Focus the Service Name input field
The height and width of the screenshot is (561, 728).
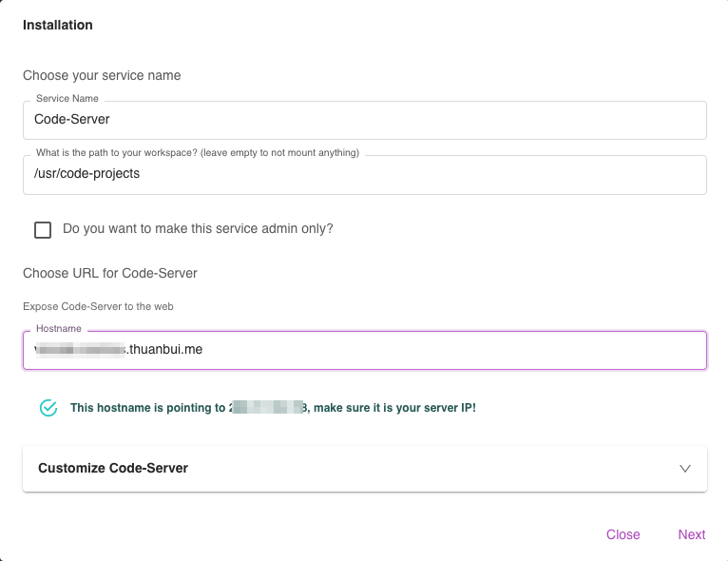(364, 121)
